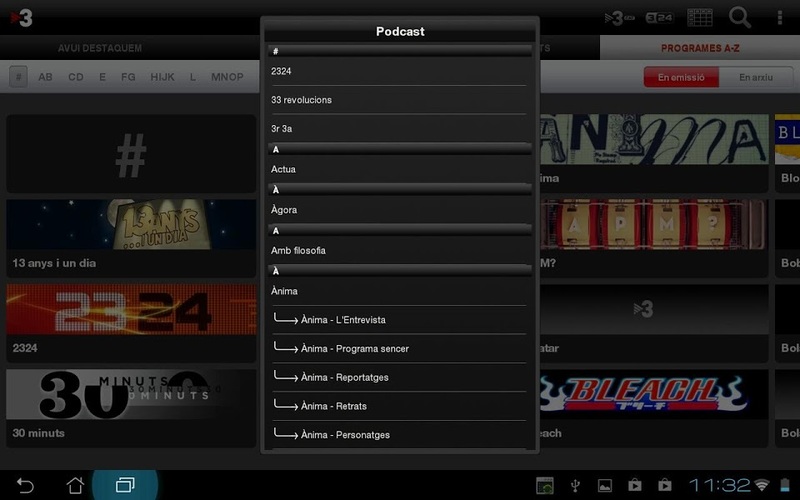Open the # category tile
The width and height of the screenshot is (800, 500).
pyautogui.click(x=131, y=154)
